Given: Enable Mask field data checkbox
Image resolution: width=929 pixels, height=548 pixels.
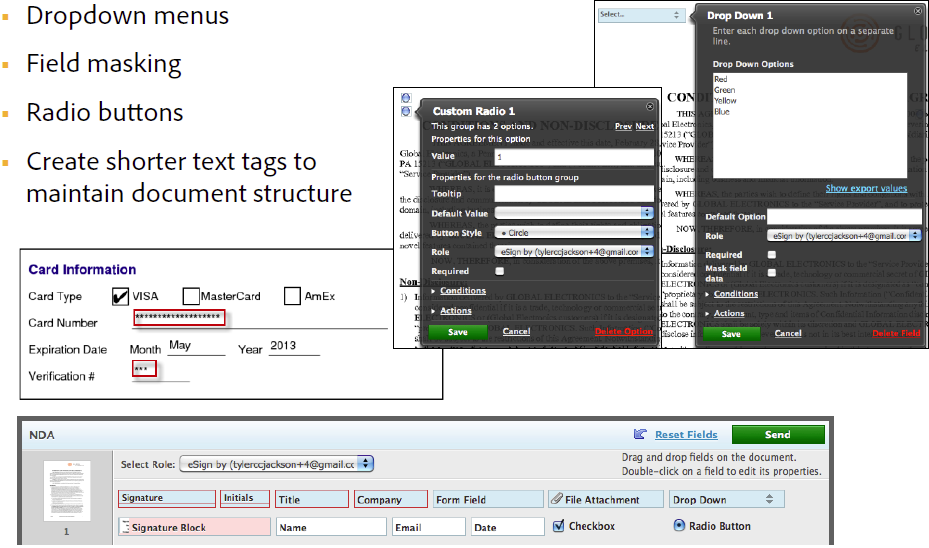Looking at the screenshot, I should pos(771,273).
